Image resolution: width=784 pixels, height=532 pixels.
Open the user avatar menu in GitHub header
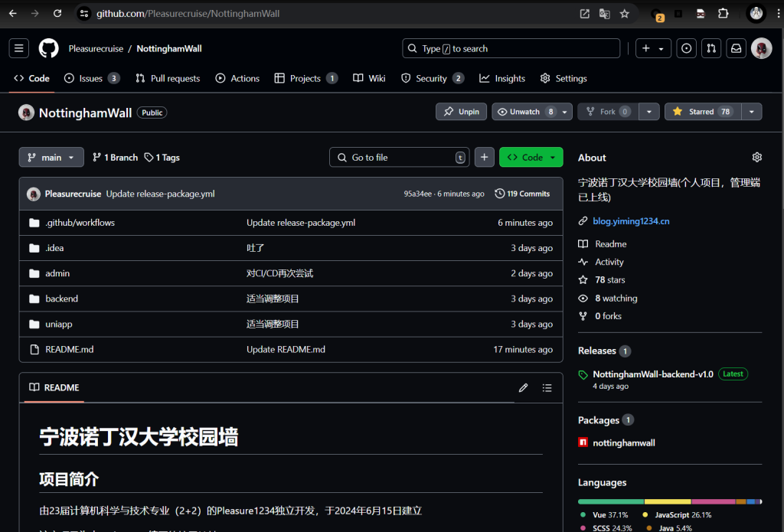(x=761, y=48)
